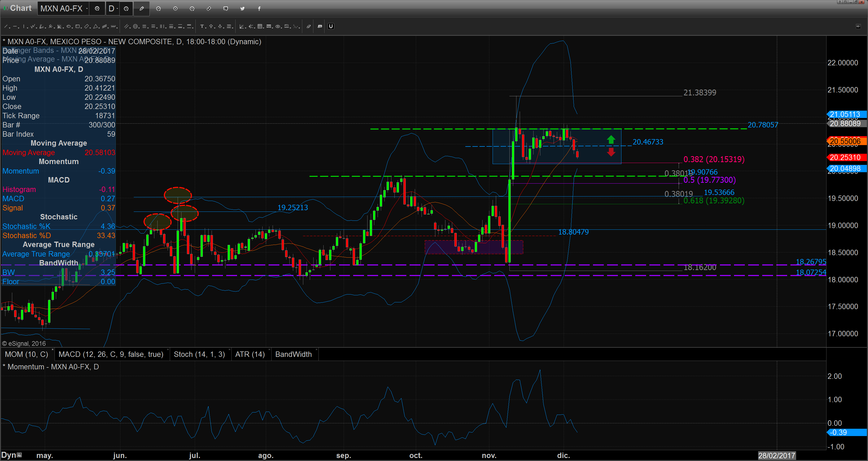Viewport: 868px width, 461px height.
Task: Select the cycle lines tool
Action: coord(114,26)
